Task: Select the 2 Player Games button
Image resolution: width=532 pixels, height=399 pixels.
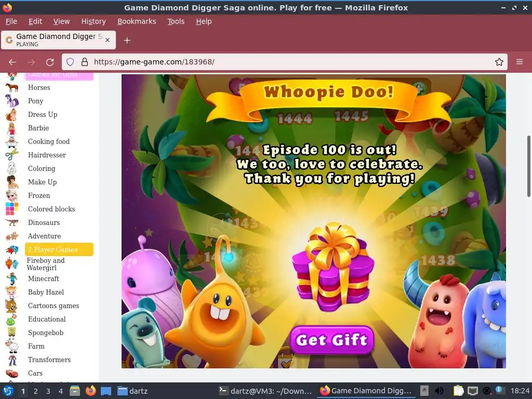Action: [59, 249]
